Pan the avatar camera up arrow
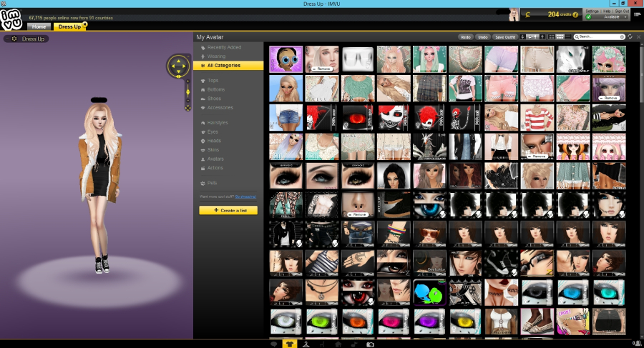The height and width of the screenshot is (348, 644). pos(179,61)
